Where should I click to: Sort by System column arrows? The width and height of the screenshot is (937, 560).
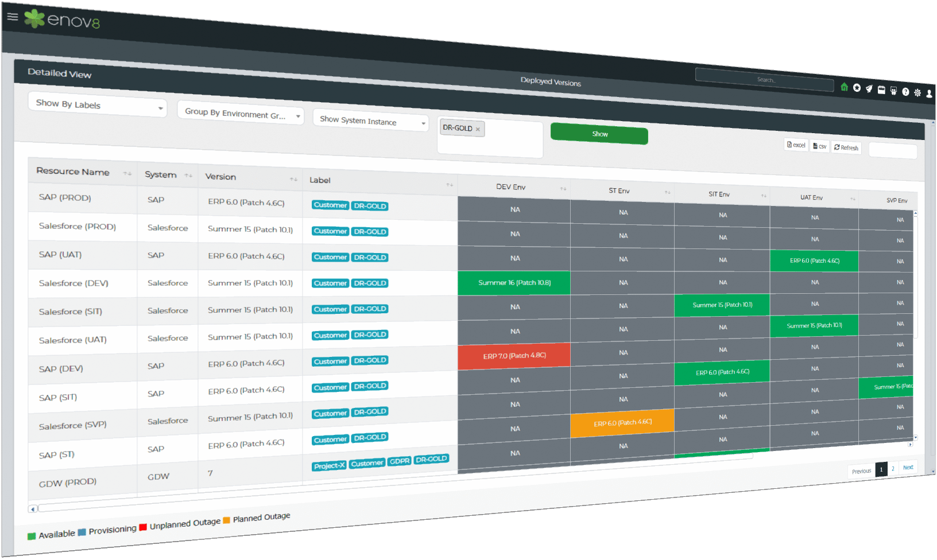(x=188, y=176)
